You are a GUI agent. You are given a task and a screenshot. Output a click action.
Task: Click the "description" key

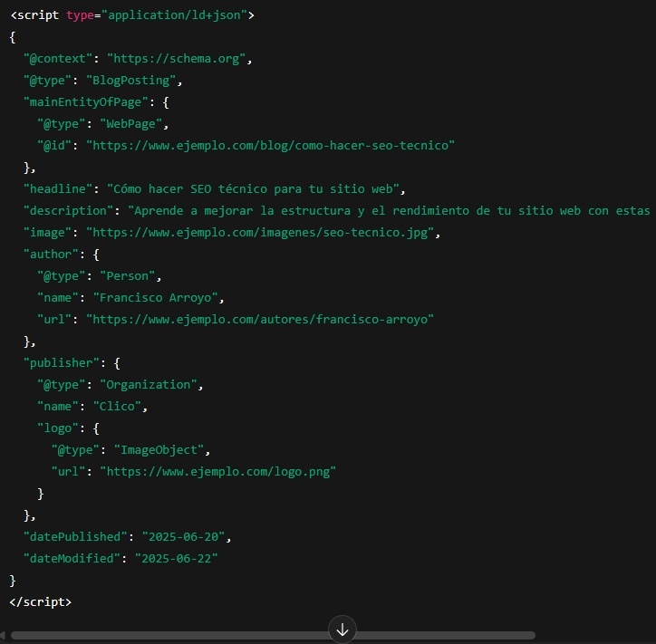click(68, 211)
